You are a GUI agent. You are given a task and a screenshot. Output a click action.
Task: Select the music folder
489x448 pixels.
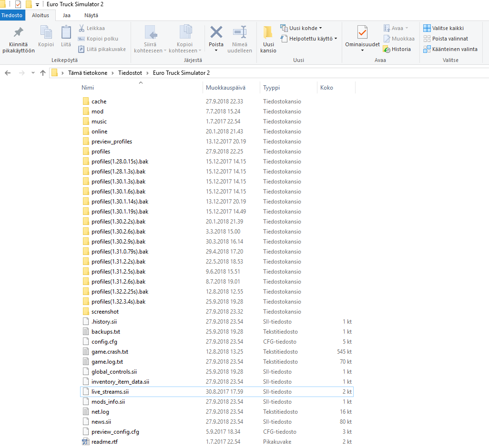(217, 121)
